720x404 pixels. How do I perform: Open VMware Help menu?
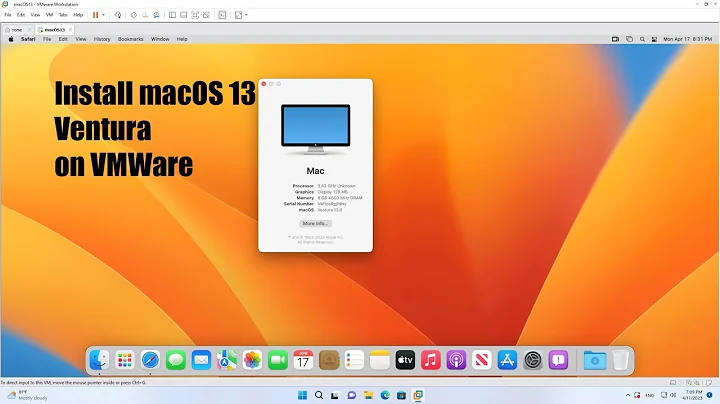pyautogui.click(x=79, y=15)
